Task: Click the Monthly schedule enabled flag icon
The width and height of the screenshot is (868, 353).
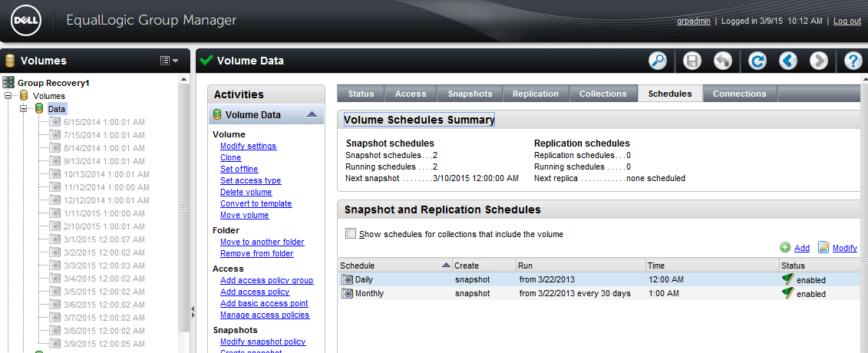Action: [787, 293]
